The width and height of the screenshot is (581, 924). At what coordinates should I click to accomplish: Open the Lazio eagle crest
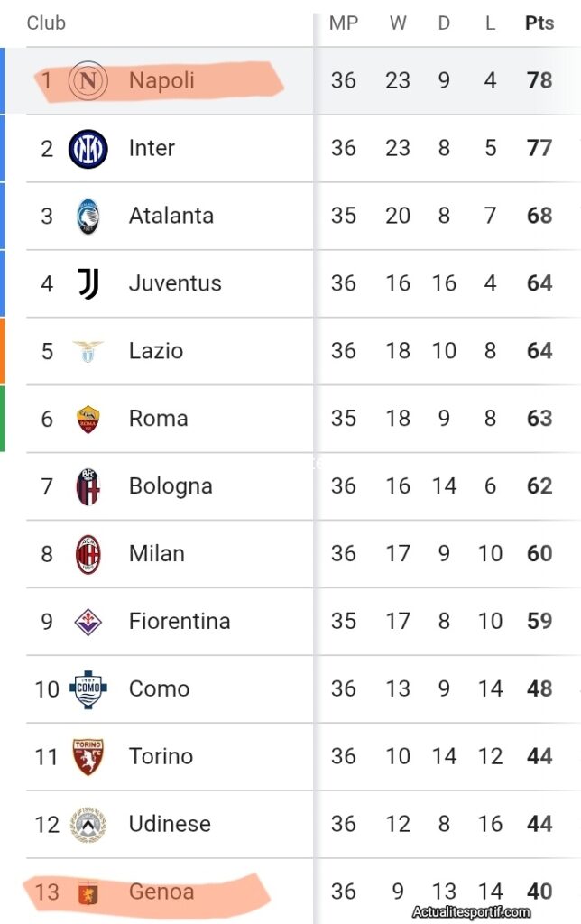tap(88, 351)
